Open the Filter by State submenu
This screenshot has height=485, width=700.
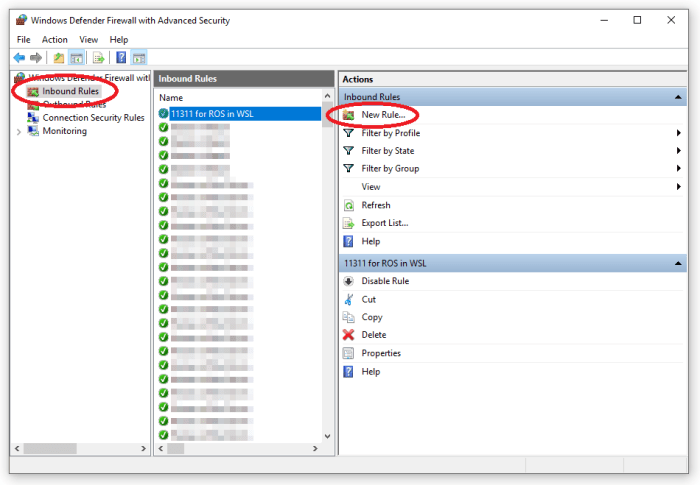512,151
